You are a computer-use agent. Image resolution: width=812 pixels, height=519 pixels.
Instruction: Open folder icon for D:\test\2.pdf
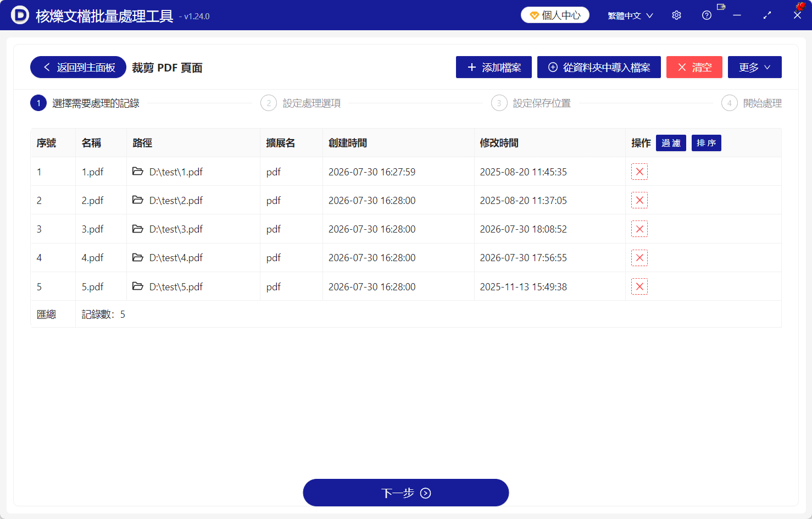[138, 200]
